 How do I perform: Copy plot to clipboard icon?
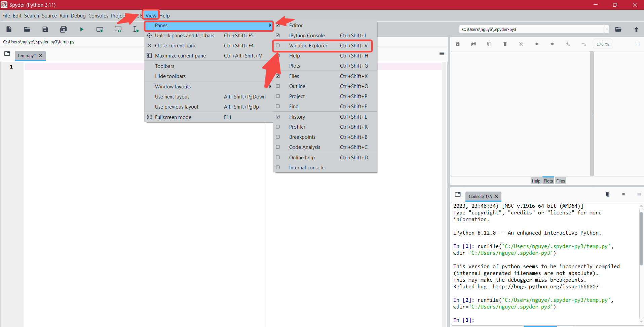pyautogui.click(x=489, y=44)
